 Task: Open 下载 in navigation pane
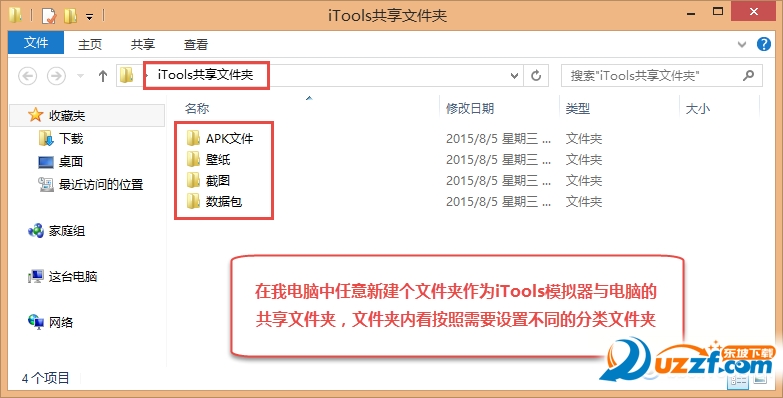[x=71, y=138]
